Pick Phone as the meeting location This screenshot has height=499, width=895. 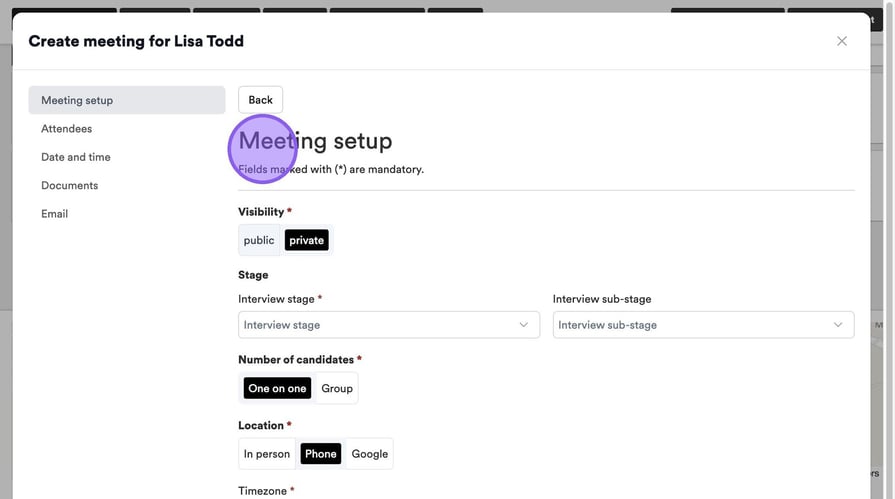pos(321,454)
